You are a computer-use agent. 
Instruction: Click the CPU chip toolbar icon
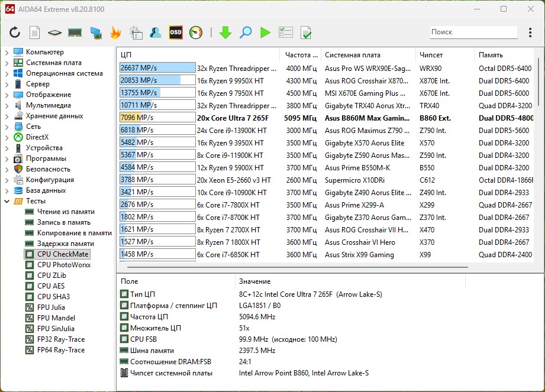[55, 33]
